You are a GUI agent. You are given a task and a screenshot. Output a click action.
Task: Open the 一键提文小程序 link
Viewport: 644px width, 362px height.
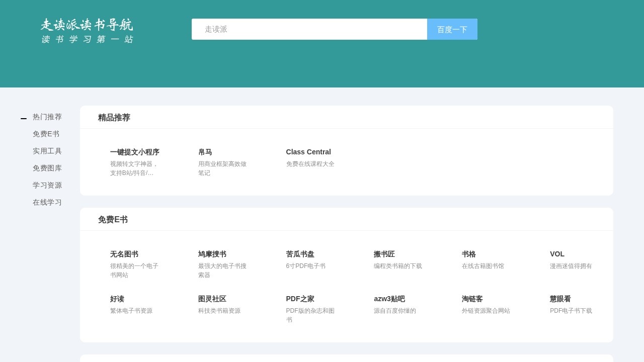tap(135, 152)
